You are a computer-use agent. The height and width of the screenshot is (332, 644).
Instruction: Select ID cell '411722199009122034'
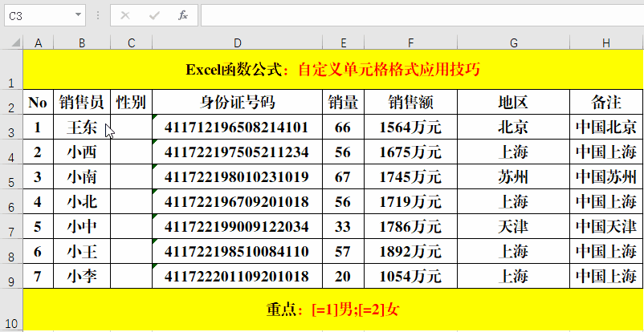(237, 226)
